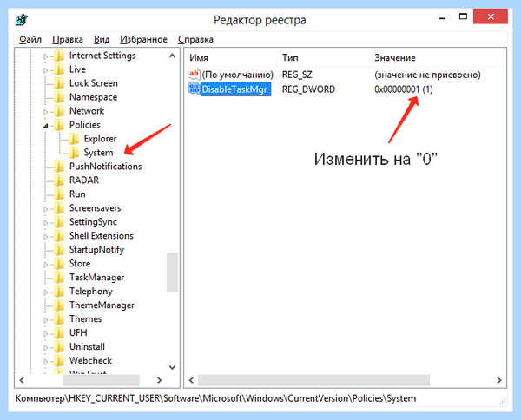Click the REG_DWORD type cell
521x420 pixels.
(x=308, y=89)
